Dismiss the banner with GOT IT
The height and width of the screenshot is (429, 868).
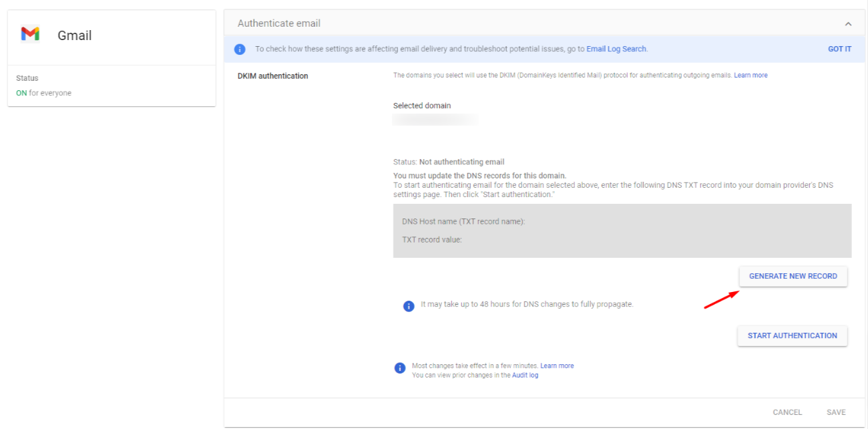click(x=839, y=49)
